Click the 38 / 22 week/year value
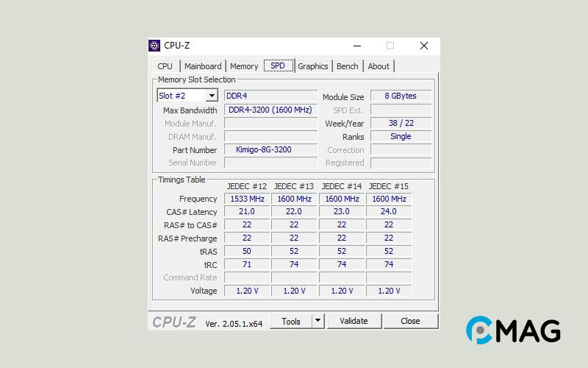The width and height of the screenshot is (588, 368). tap(401, 123)
